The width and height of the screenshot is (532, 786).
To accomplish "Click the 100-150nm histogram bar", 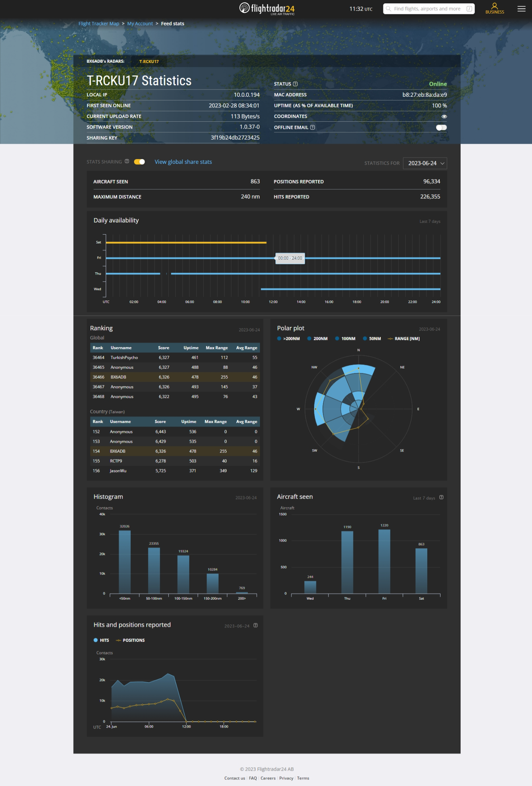I will coord(183,574).
